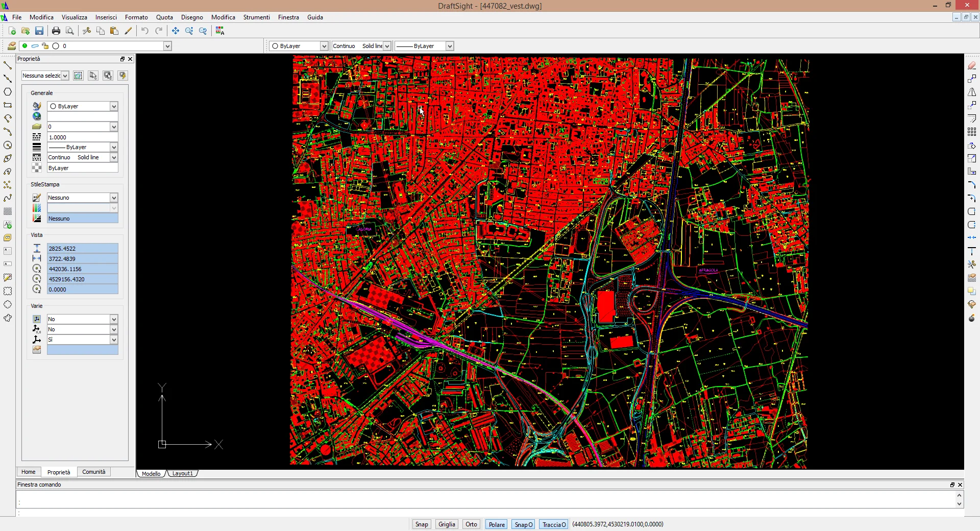Open the line weight ByLayer dropdown in toolbar

click(x=450, y=46)
